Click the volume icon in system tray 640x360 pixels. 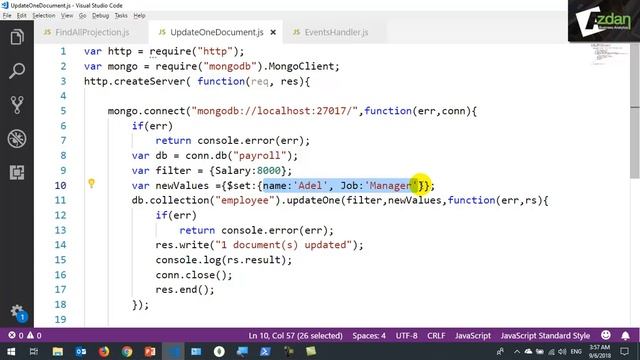point(562,351)
